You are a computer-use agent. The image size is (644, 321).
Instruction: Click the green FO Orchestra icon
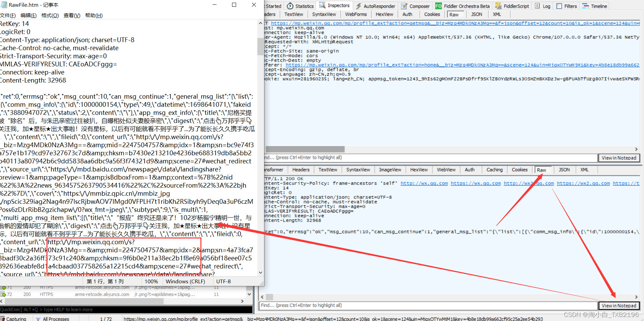(439, 6)
